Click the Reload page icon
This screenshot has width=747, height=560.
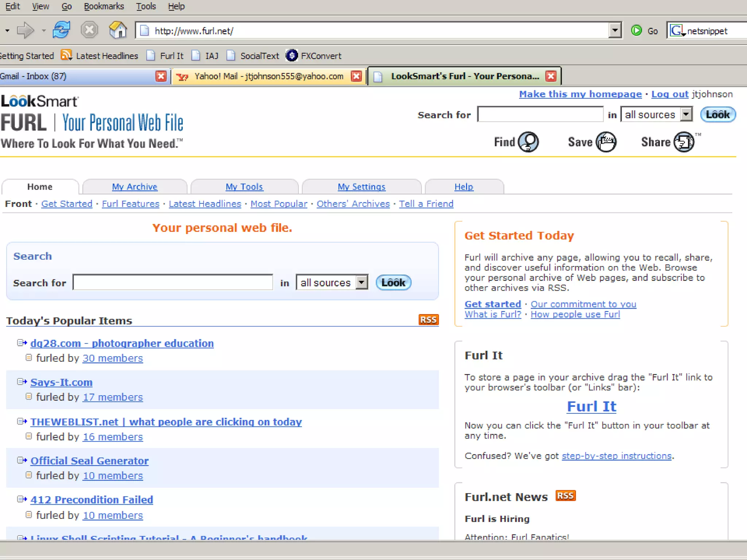click(x=61, y=30)
